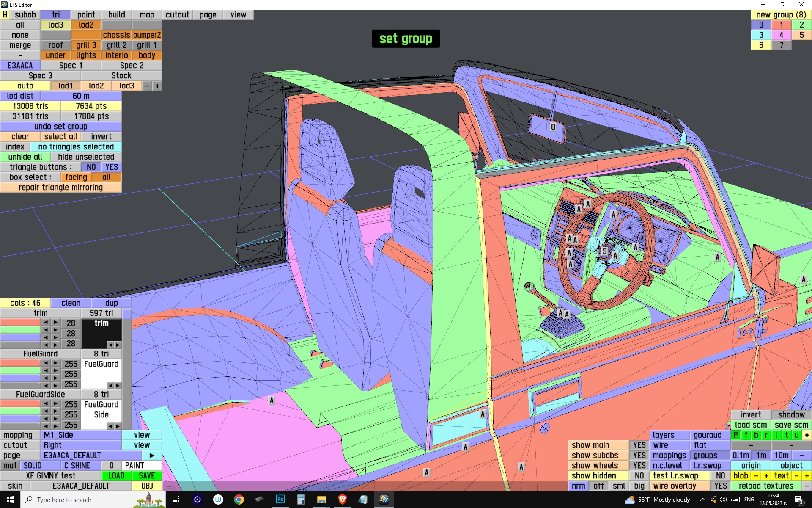Viewport: 812px width, 508px height.
Task: Click the text minus button
Action: (797, 476)
